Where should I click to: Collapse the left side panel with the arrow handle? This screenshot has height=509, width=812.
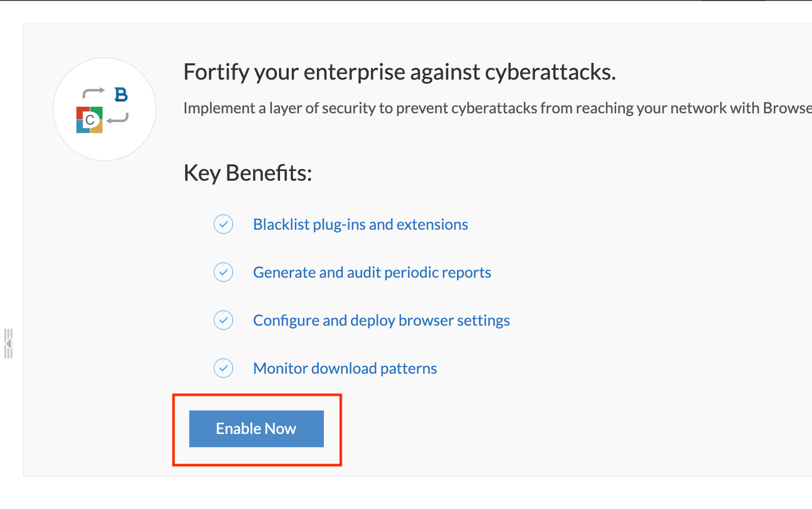coord(8,344)
